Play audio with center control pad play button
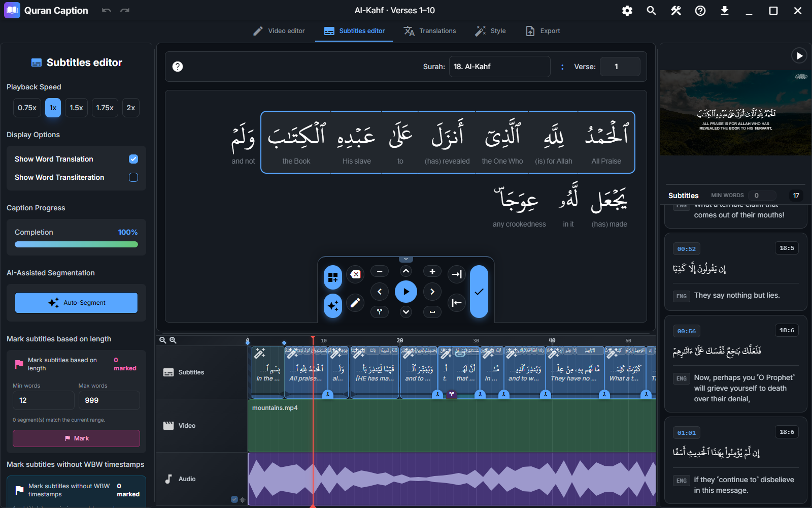Image resolution: width=812 pixels, height=508 pixels. coord(406,292)
